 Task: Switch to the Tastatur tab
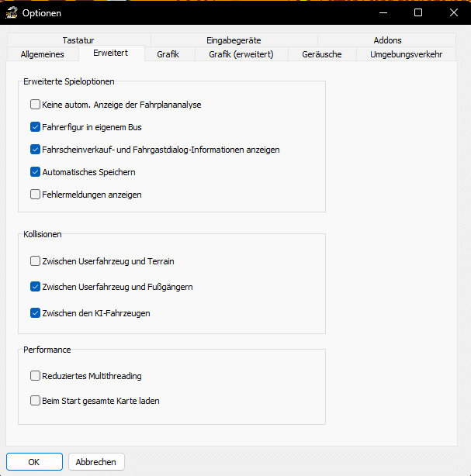(x=79, y=40)
